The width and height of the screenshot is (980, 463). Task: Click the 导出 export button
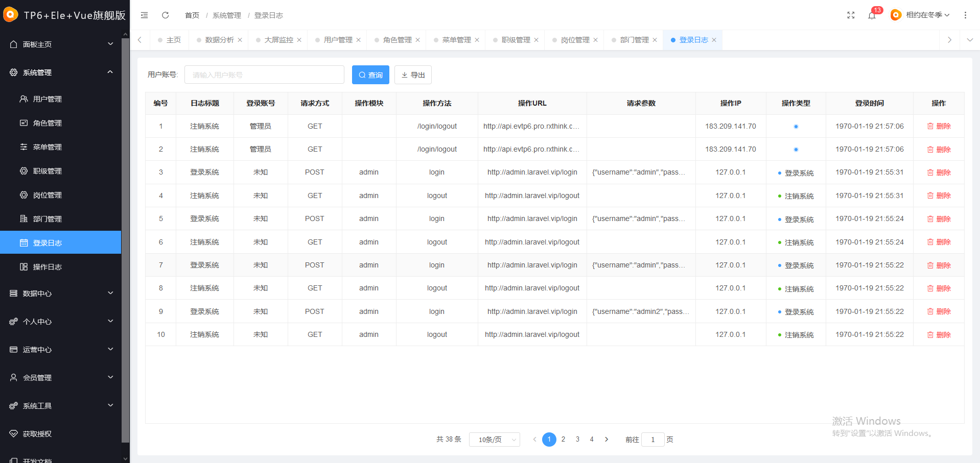[x=413, y=75]
